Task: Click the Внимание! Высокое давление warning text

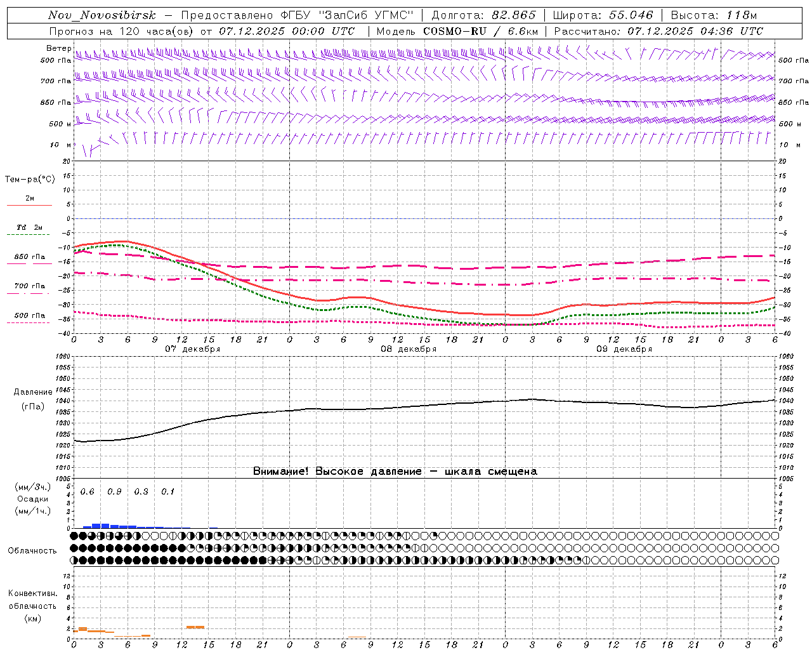Action: pyautogui.click(x=395, y=471)
